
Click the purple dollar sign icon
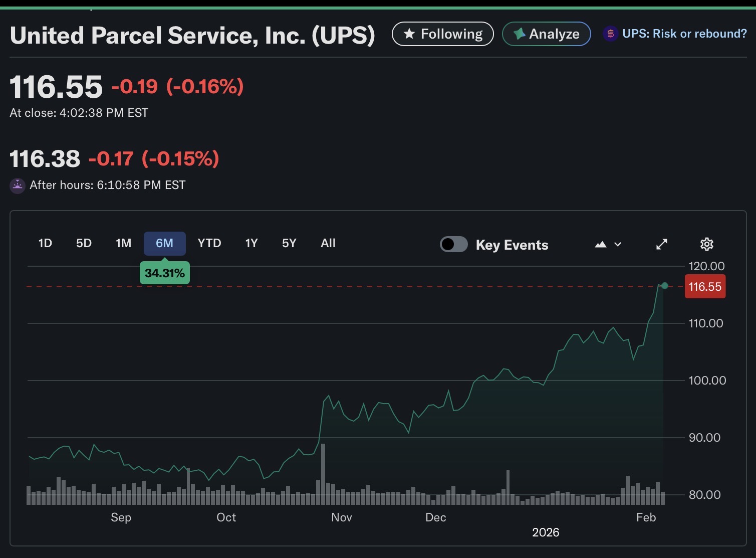click(x=610, y=34)
